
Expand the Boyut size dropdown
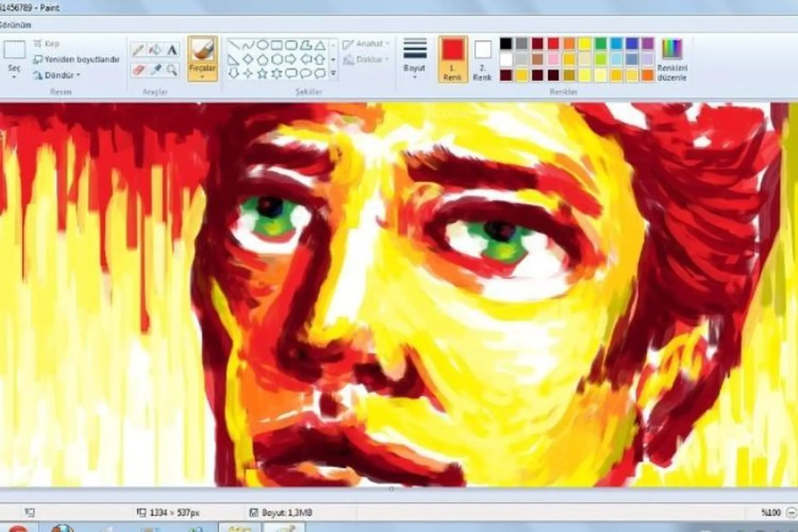point(414,59)
